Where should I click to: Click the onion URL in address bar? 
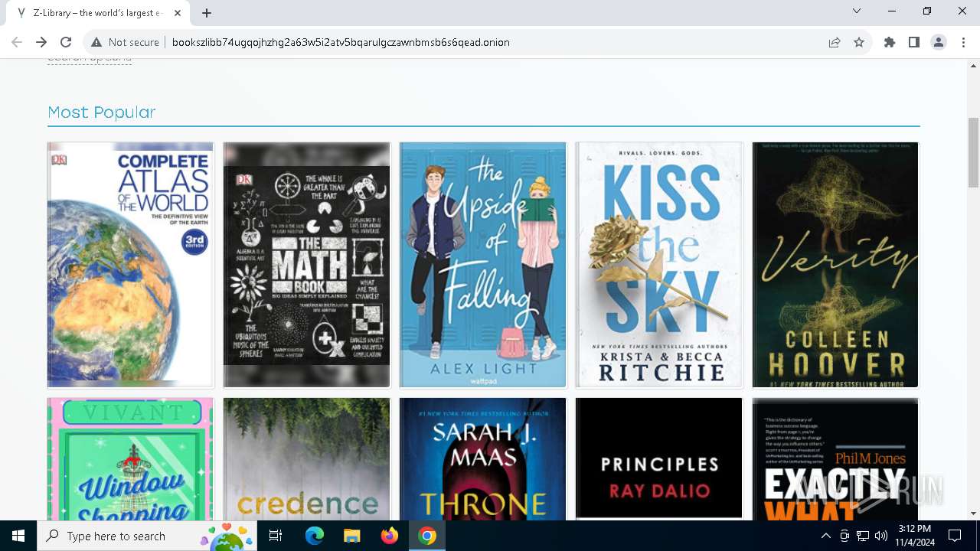click(341, 42)
